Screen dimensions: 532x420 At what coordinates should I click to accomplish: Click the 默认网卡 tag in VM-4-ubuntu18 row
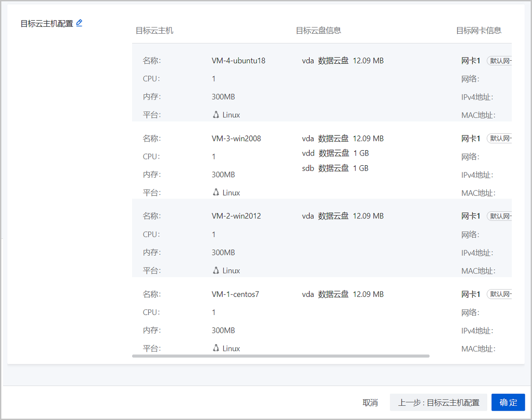[500, 61]
